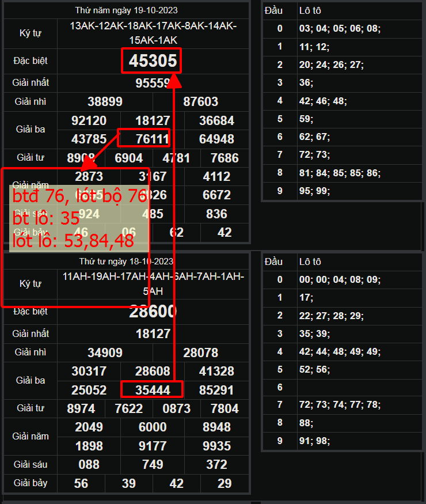This screenshot has width=426, height=504.
Task: Click third prize number 64948
Action: click(216, 139)
